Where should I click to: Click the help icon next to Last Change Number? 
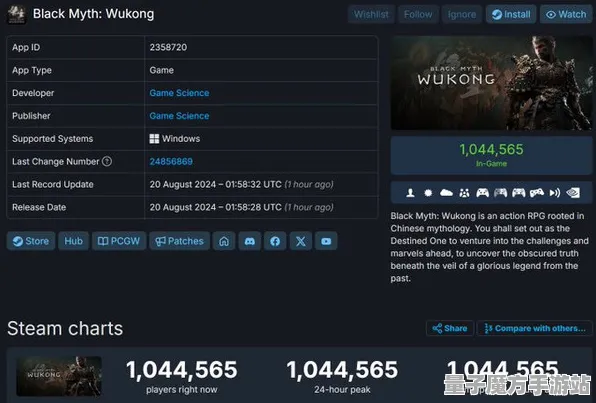click(107, 161)
